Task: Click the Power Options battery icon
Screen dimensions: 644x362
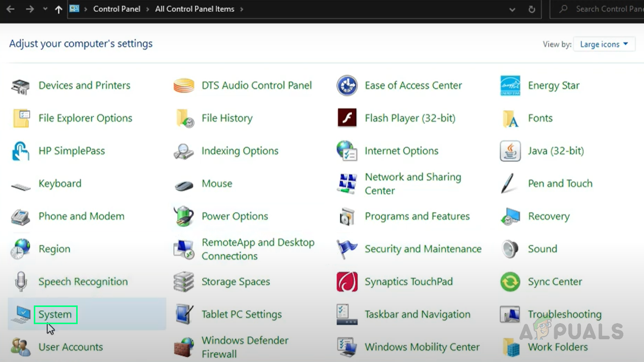Action: point(184,217)
